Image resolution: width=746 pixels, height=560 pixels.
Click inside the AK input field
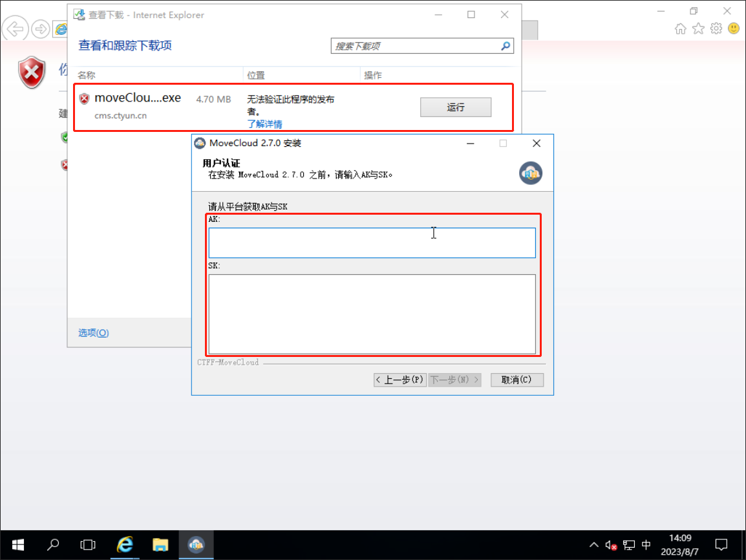click(x=372, y=242)
